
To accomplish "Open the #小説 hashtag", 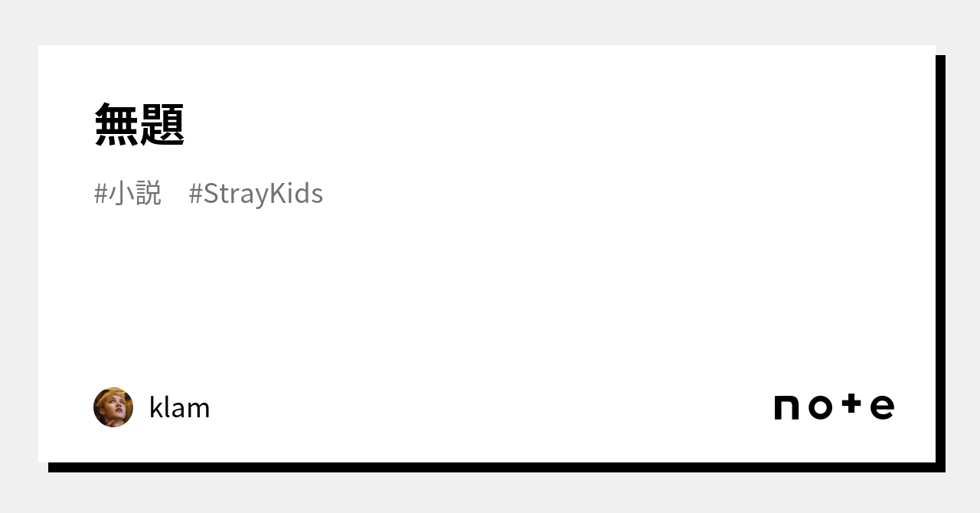I will [128, 194].
